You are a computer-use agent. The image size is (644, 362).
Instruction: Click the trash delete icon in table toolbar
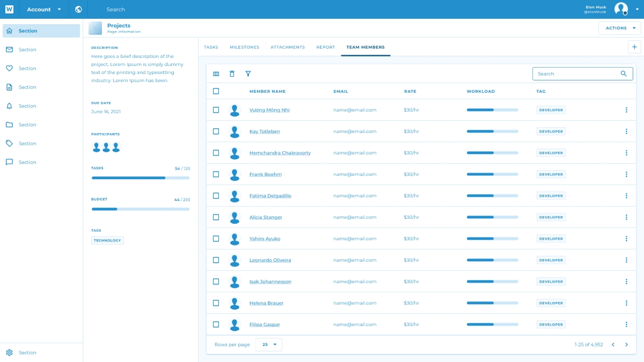pyautogui.click(x=232, y=74)
